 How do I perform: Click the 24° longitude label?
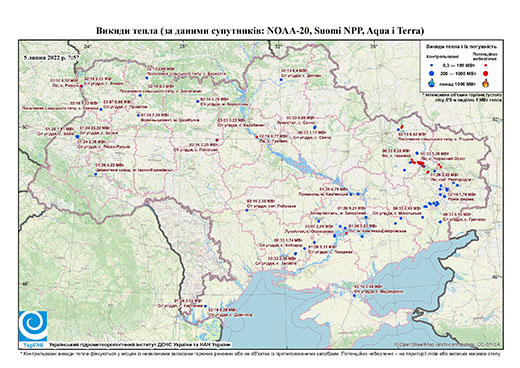(88, 47)
